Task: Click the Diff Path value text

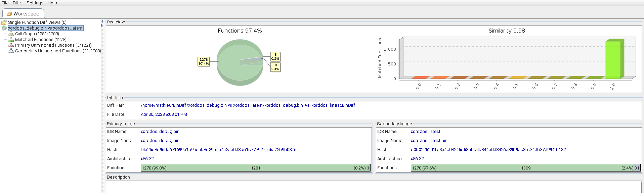Action: (248, 105)
